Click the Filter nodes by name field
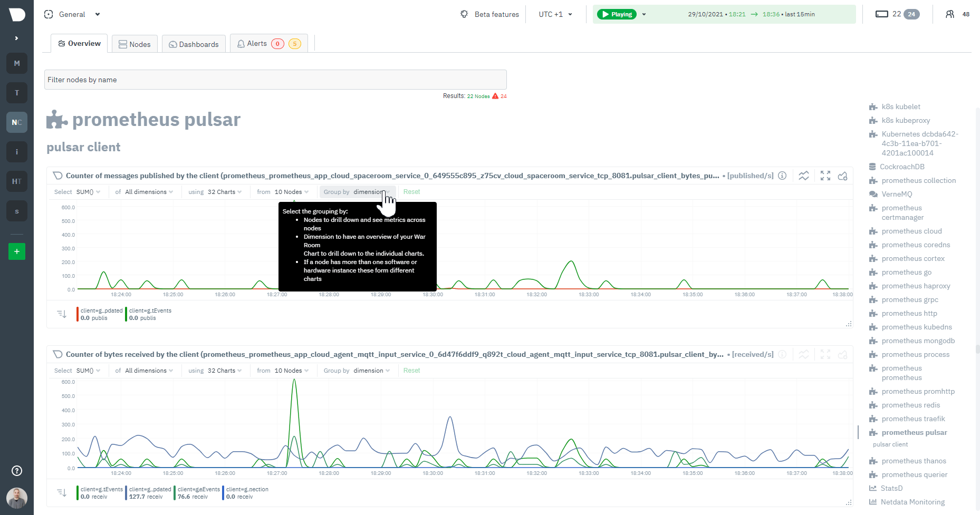Screen dimensions: 980x515 275,80
